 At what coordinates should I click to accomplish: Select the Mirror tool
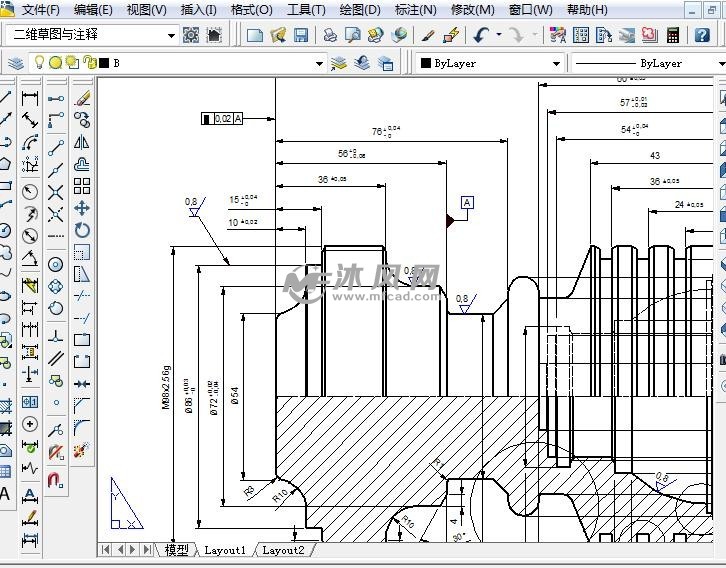point(82,142)
